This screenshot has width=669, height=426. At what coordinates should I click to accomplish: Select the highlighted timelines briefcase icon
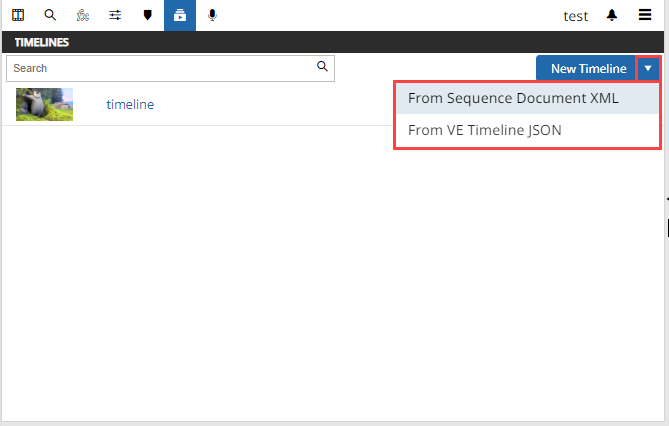(180, 15)
